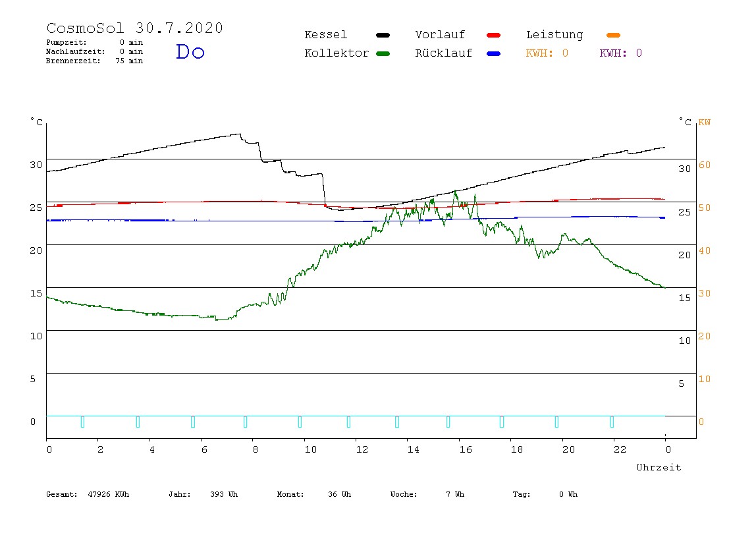Viewport: 756px width, 535px height.
Task: Select the '7 Wh' weekly value
Action: (455, 494)
